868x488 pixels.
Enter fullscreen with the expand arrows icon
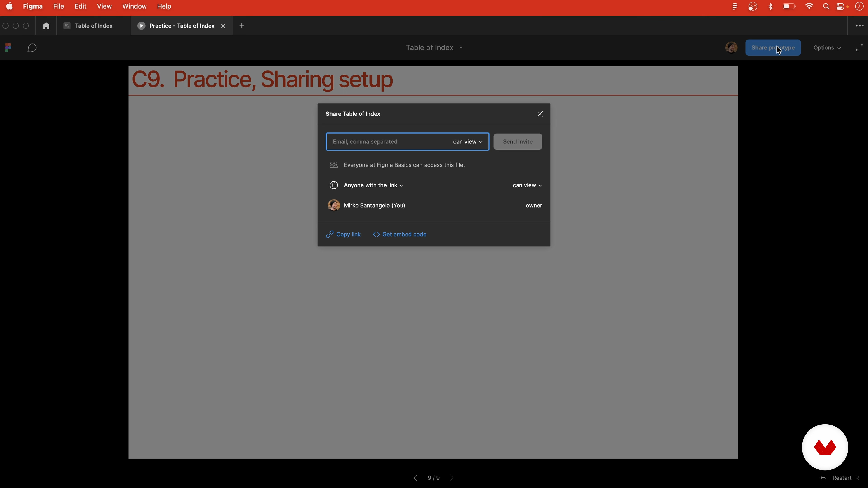tap(860, 47)
